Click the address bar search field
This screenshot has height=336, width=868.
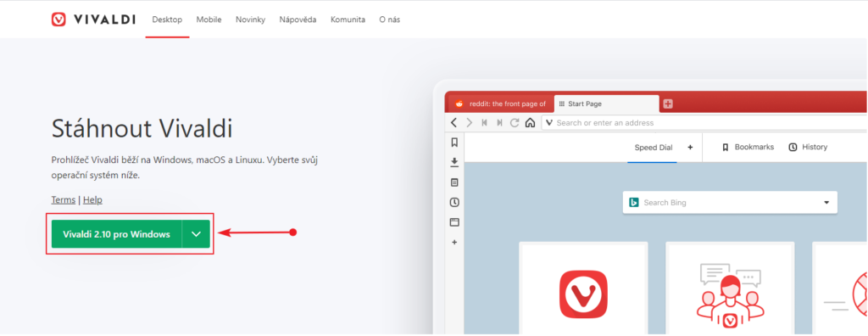coord(704,122)
